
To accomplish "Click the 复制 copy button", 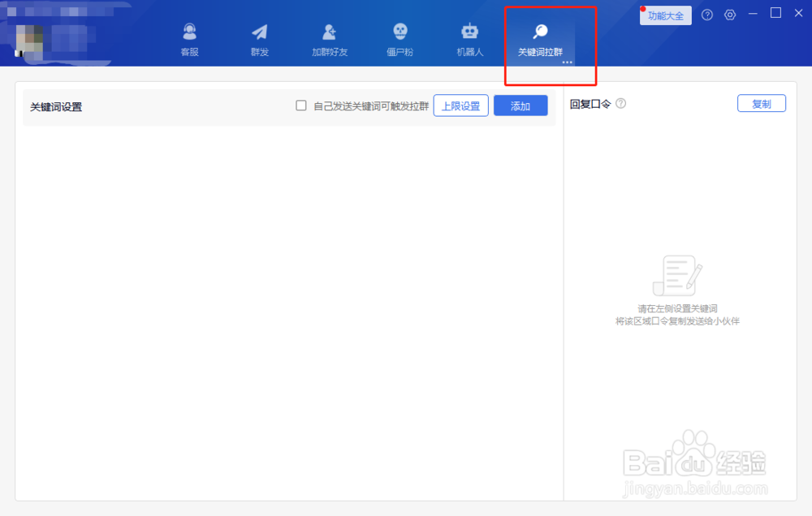I will [x=761, y=103].
